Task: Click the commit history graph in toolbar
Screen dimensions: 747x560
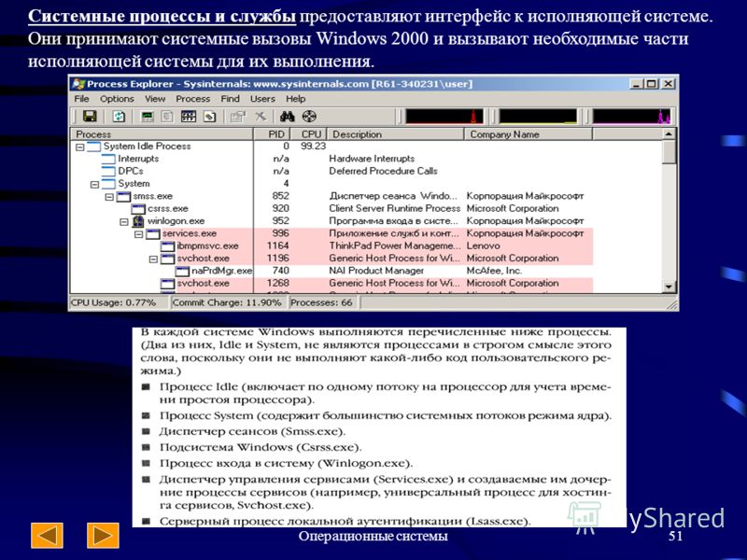Action: tap(539, 116)
